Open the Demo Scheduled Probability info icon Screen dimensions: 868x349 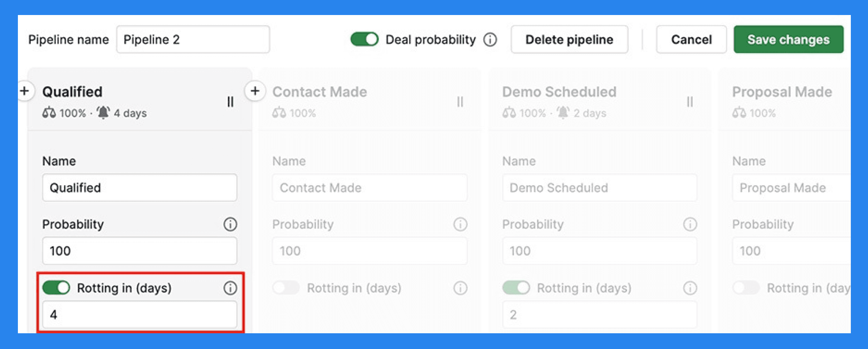[x=690, y=224]
